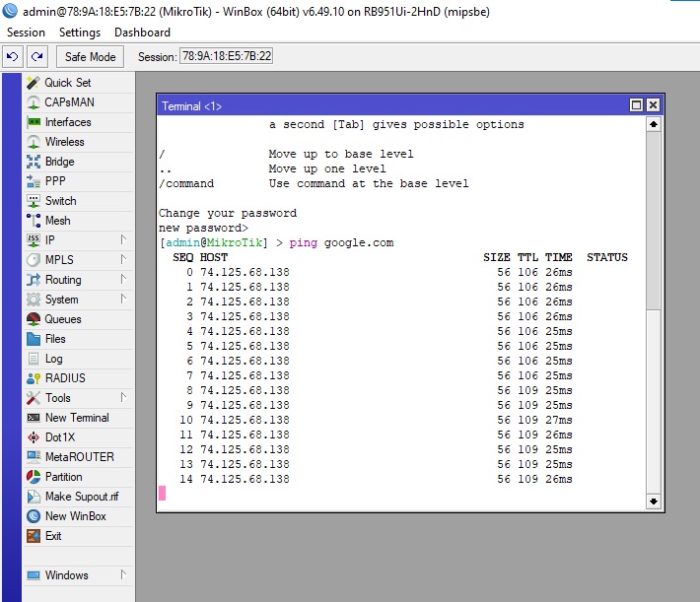Open the Settings menu
Screen dimensions: 700x602
80,33
